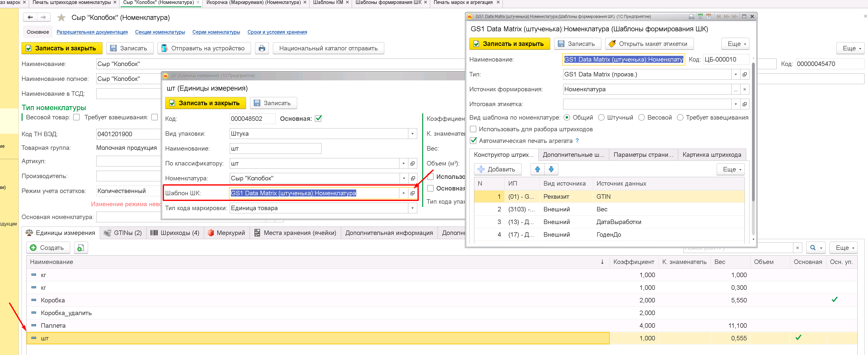This screenshot has width=868, height=355.
Task: Expand Вид упаковки dropdown
Action: 413,134
